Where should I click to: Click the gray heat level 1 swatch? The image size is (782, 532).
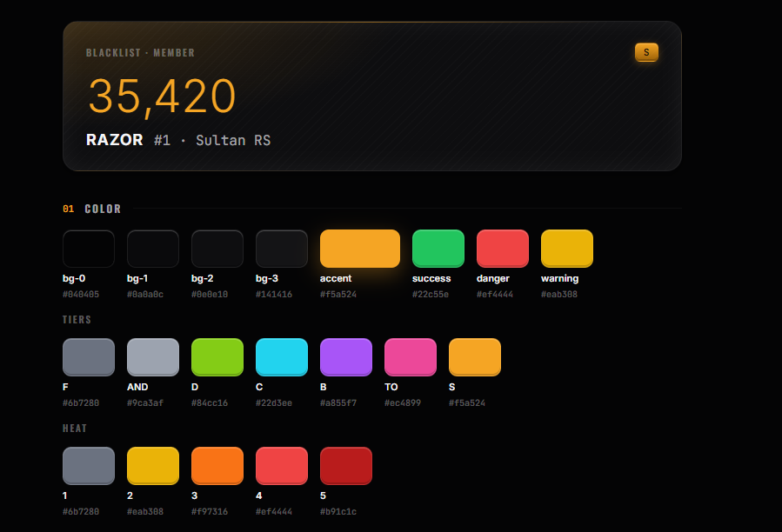click(x=89, y=466)
